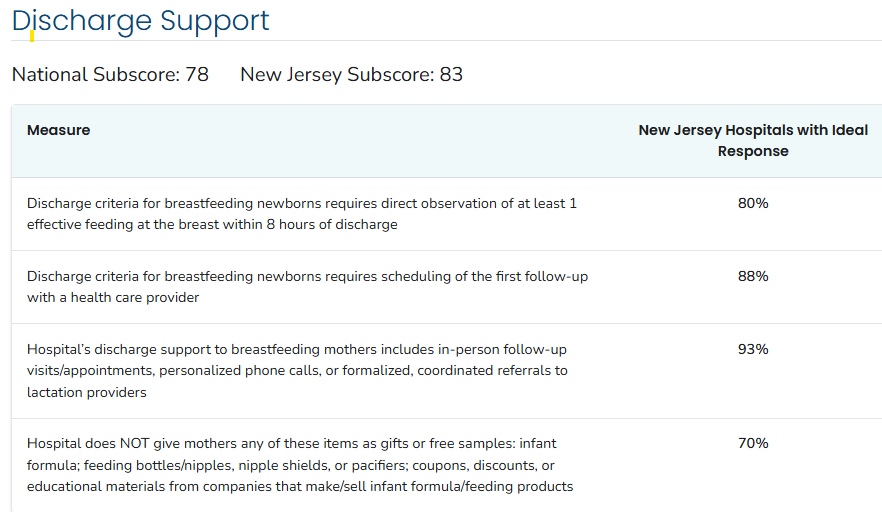
Task: Click the Measure column header
Action: click(x=58, y=130)
